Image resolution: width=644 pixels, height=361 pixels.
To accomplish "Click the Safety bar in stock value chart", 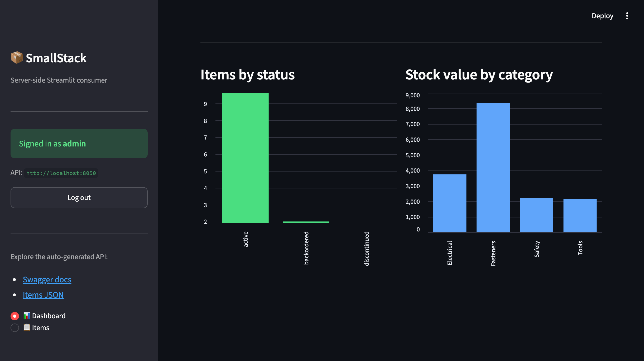I will pyautogui.click(x=537, y=215).
